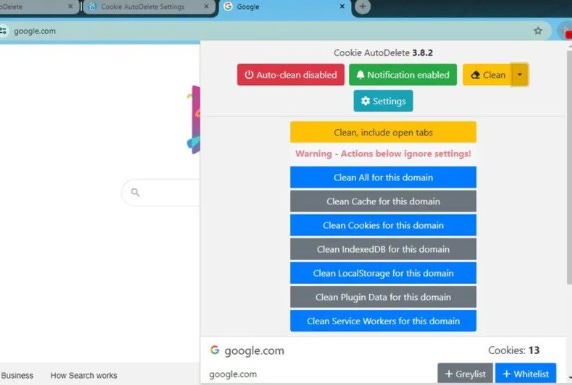Click the Google search box

click(161, 192)
